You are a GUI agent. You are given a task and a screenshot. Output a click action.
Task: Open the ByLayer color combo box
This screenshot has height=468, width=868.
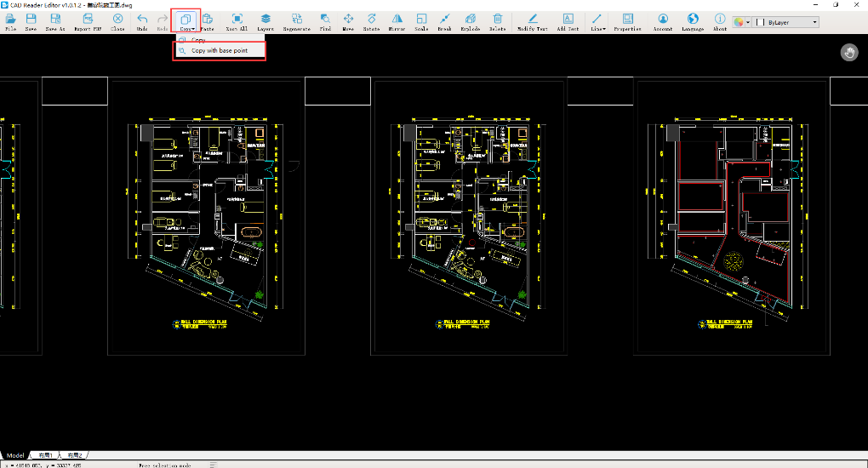(787, 22)
